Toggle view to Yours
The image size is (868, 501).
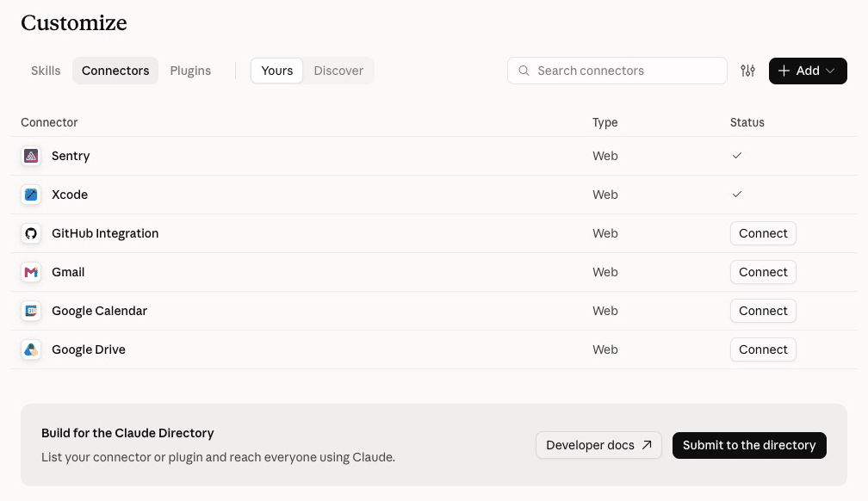click(276, 71)
